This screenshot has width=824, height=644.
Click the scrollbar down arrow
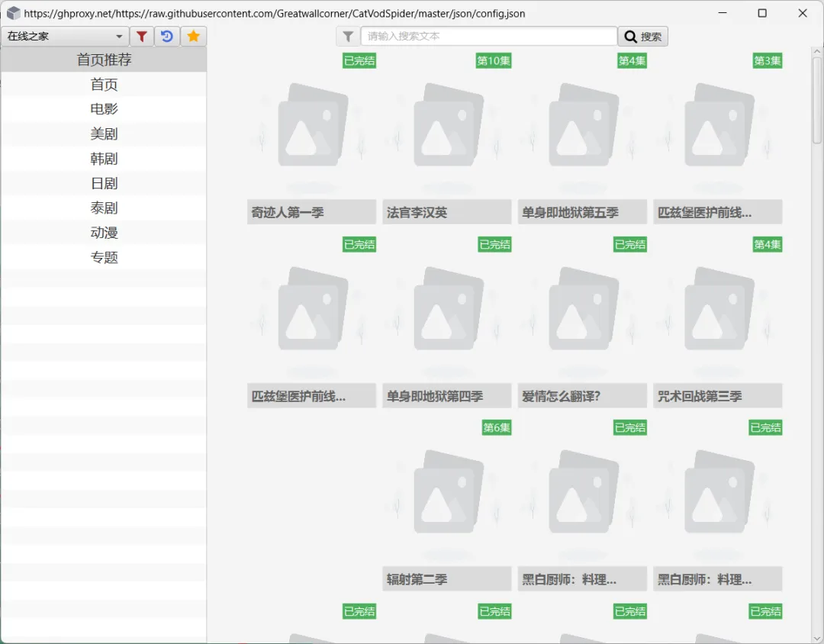(x=816, y=638)
